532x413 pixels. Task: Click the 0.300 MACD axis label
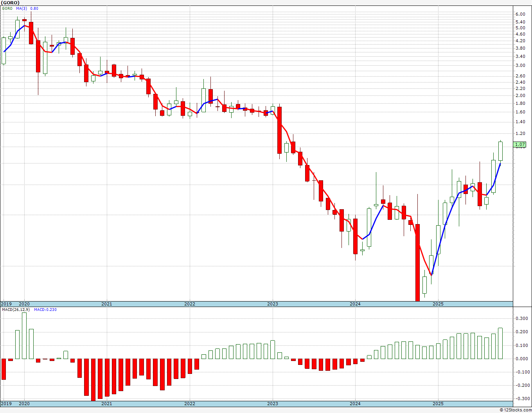(x=521, y=318)
